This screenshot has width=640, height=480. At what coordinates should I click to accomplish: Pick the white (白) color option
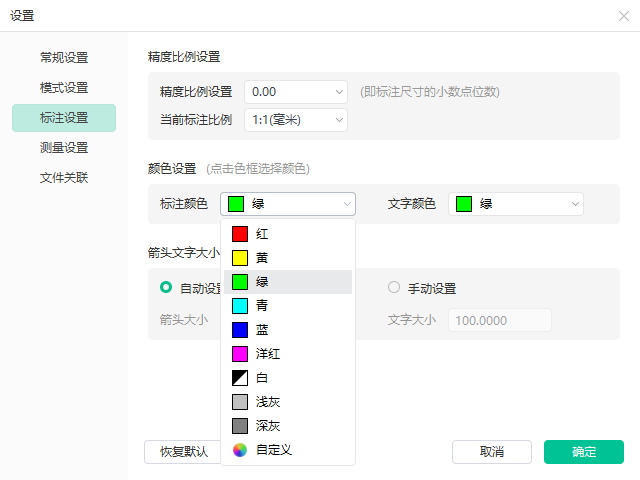point(288,378)
